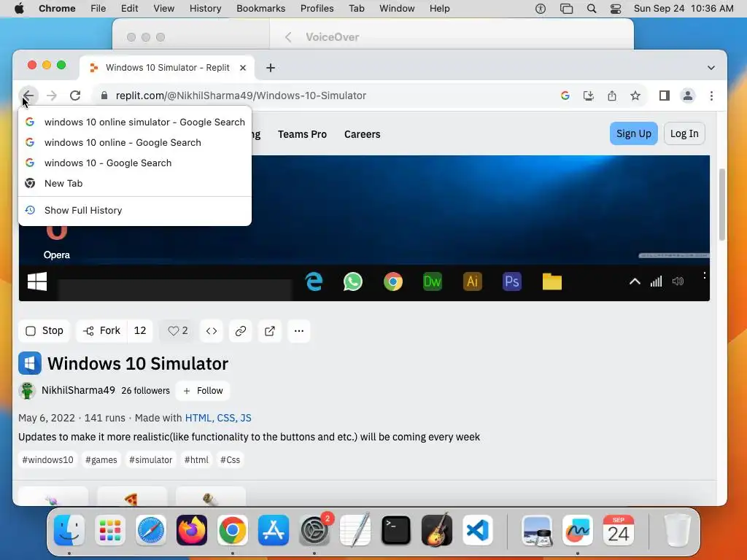Click the share page icon
This screenshot has width=747, height=560.
point(612,96)
